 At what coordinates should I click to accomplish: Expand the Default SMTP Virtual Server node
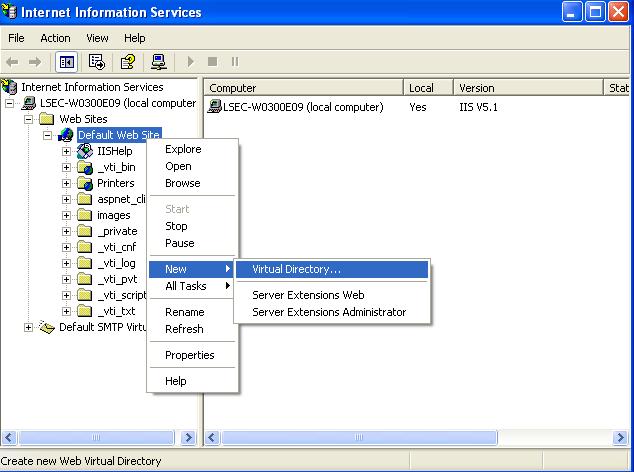point(29,327)
